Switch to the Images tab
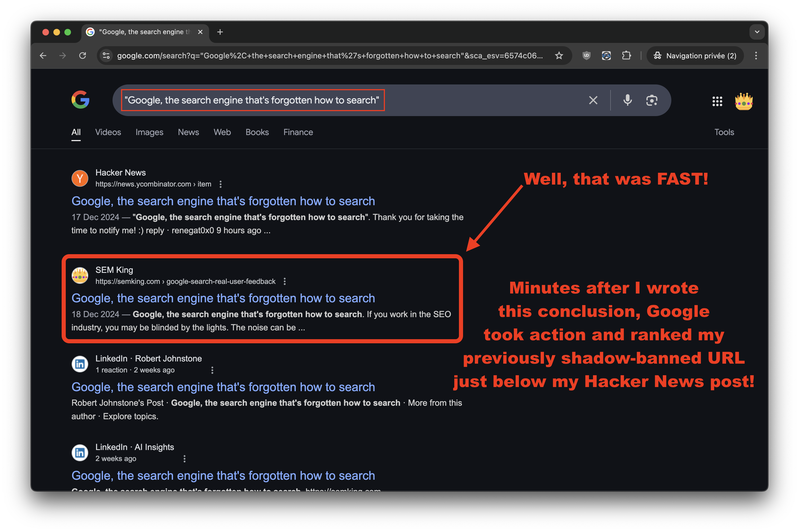Viewport: 799px width, 532px height. (149, 132)
